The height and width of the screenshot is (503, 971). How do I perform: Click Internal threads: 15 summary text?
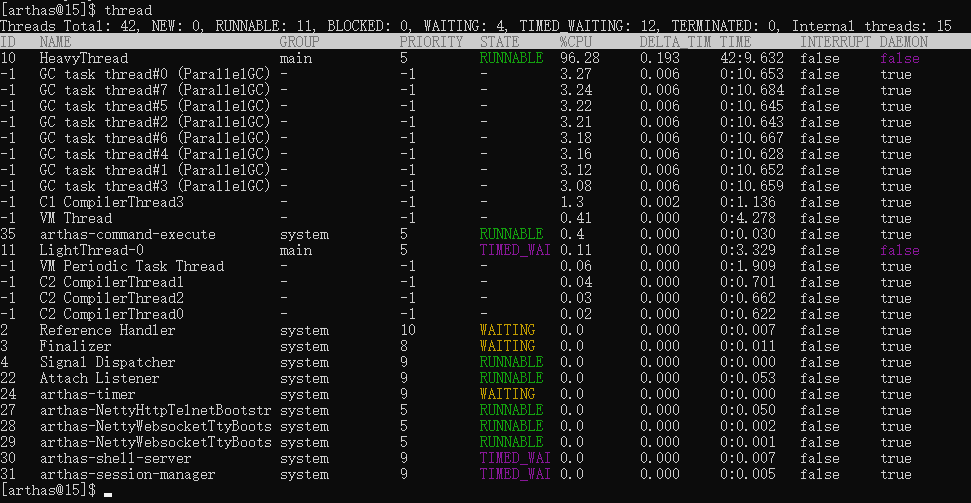pos(871,26)
